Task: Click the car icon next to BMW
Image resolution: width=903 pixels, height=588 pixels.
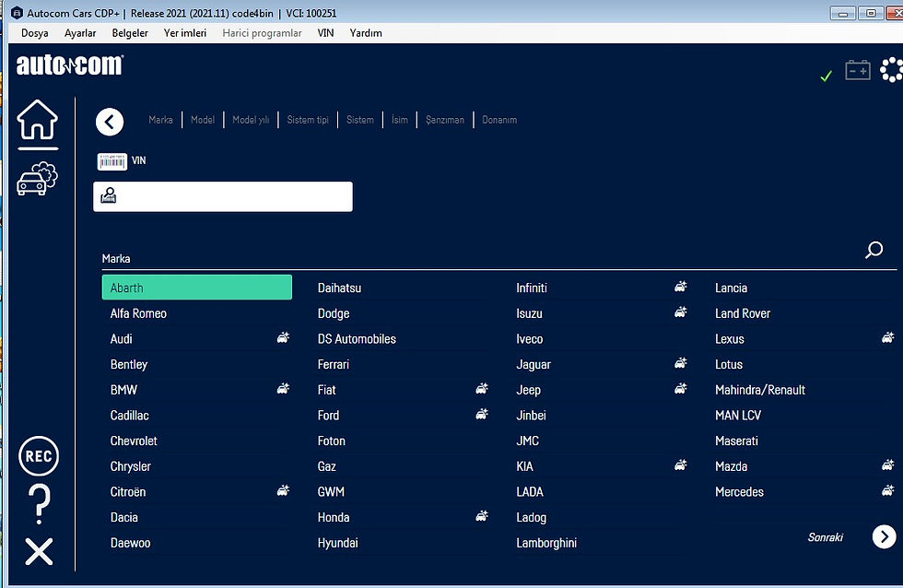Action: tap(284, 388)
